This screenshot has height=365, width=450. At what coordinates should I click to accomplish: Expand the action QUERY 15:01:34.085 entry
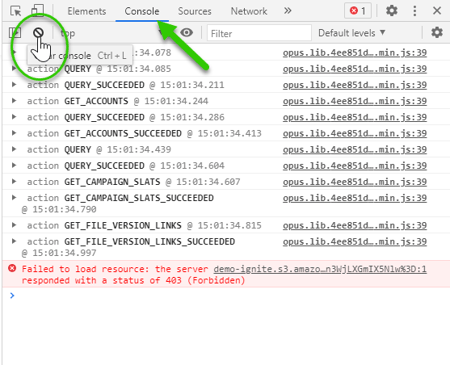pos(14,68)
